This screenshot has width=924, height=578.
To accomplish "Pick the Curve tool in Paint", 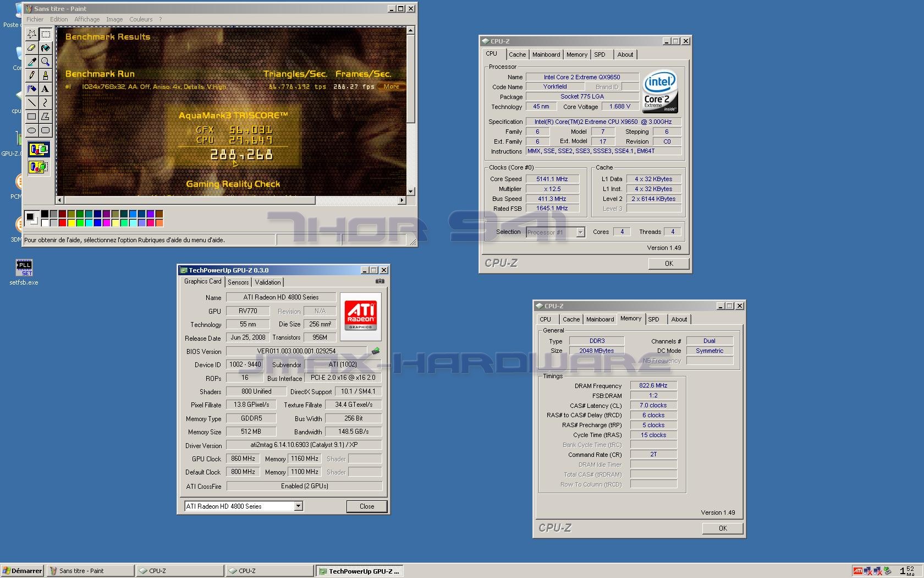I will tap(46, 102).
